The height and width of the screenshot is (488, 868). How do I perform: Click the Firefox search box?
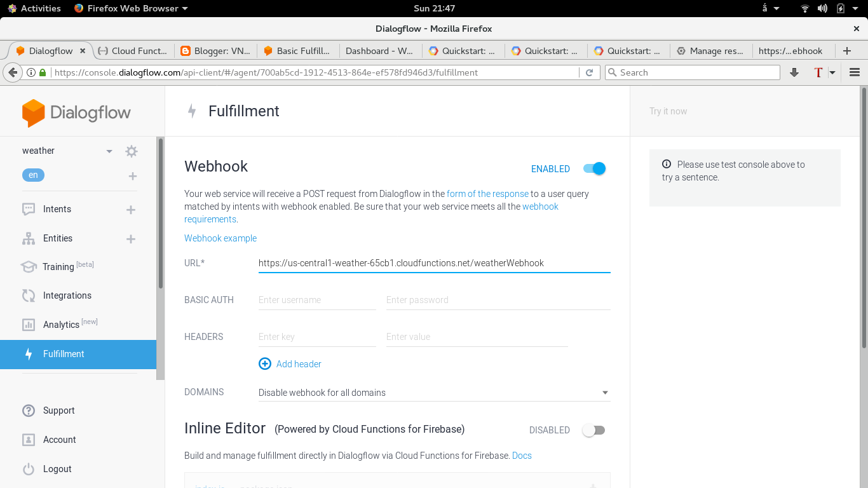click(x=693, y=72)
